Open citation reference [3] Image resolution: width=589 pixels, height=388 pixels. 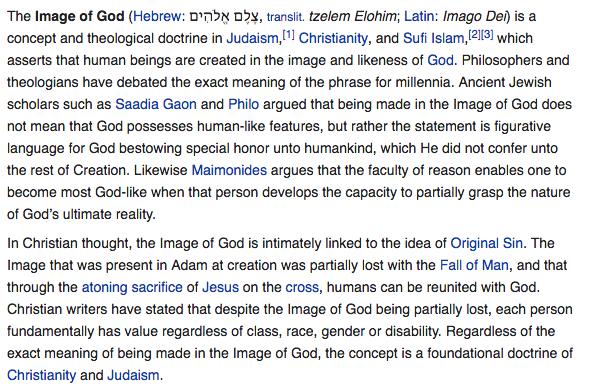click(x=487, y=35)
